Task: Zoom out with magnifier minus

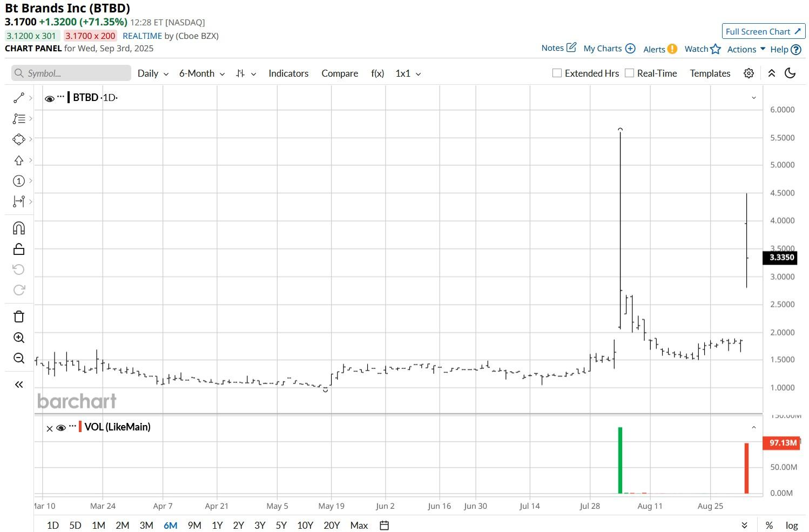Action: coord(18,358)
